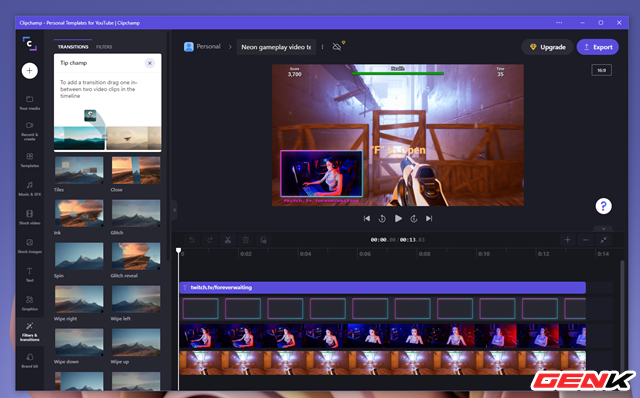
Task: Select the twitch.tv/foreverwaiting text clip
Action: pyautogui.click(x=382, y=287)
